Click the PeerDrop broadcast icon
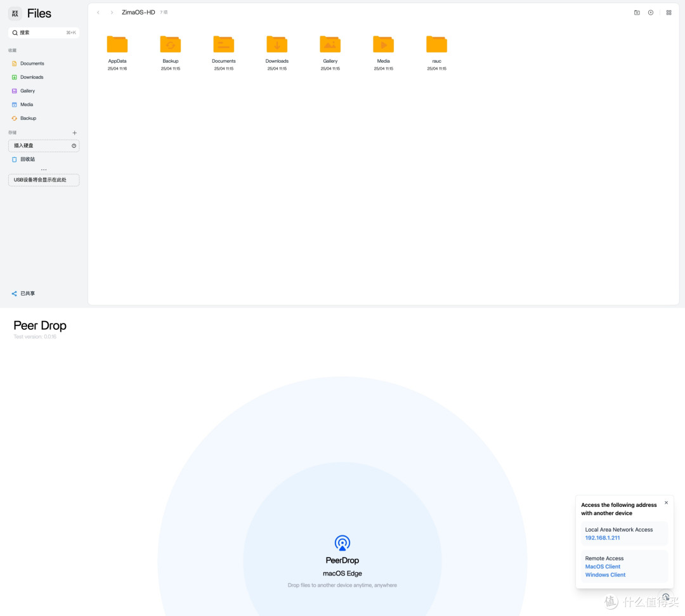 point(342,543)
